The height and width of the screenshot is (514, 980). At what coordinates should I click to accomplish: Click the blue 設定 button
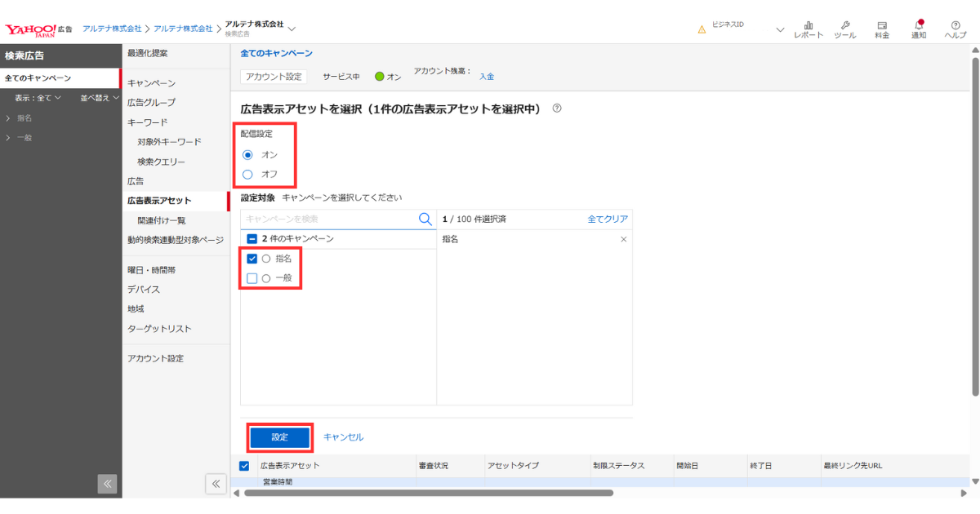click(x=280, y=437)
